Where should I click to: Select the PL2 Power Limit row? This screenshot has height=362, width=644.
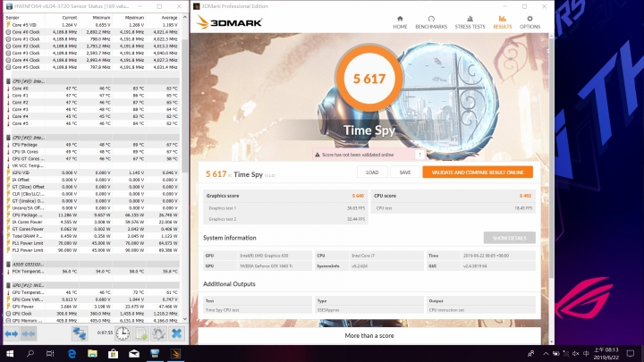[x=92, y=250]
